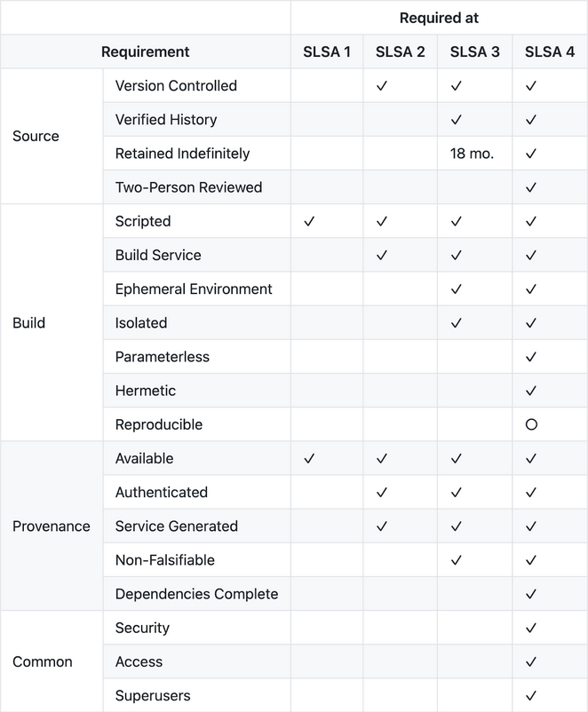
Task: Click the "Required at" header cell
Action: [439, 18]
